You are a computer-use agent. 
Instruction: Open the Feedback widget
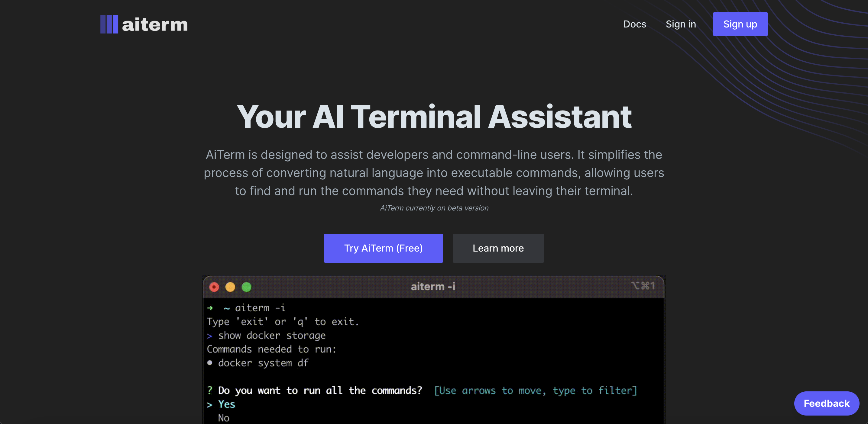[827, 403]
